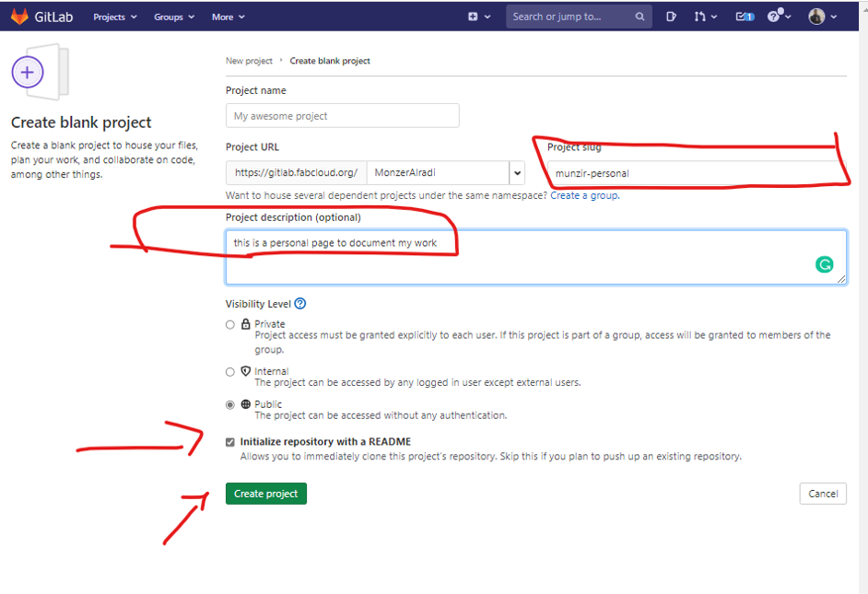Click the Create blank project heading
The image size is (868, 594).
click(81, 122)
